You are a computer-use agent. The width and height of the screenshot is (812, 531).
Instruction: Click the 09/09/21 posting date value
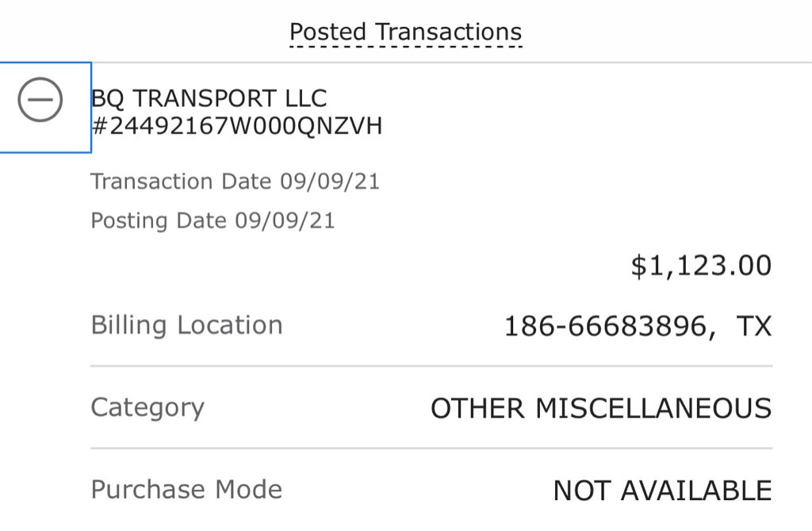click(285, 220)
